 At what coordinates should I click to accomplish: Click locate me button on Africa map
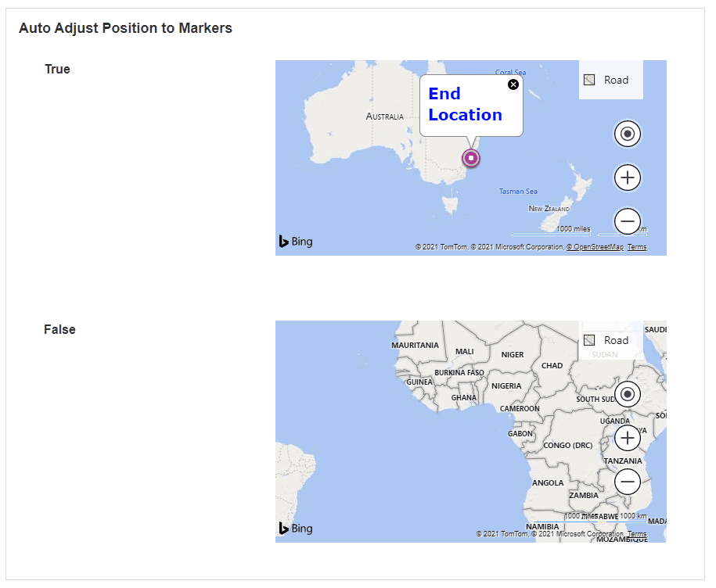pyautogui.click(x=627, y=394)
